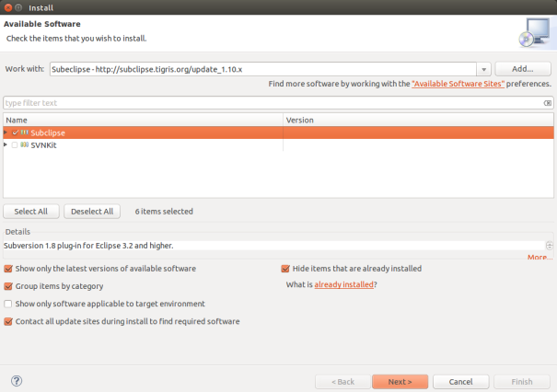Clear the filter text with the eraser icon
The height and width of the screenshot is (392, 557).
[x=548, y=103]
